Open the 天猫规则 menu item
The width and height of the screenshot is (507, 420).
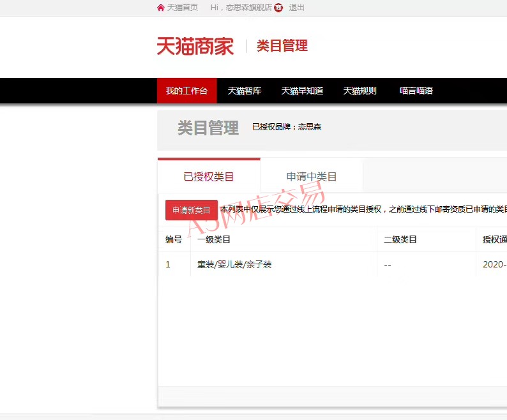pos(359,91)
